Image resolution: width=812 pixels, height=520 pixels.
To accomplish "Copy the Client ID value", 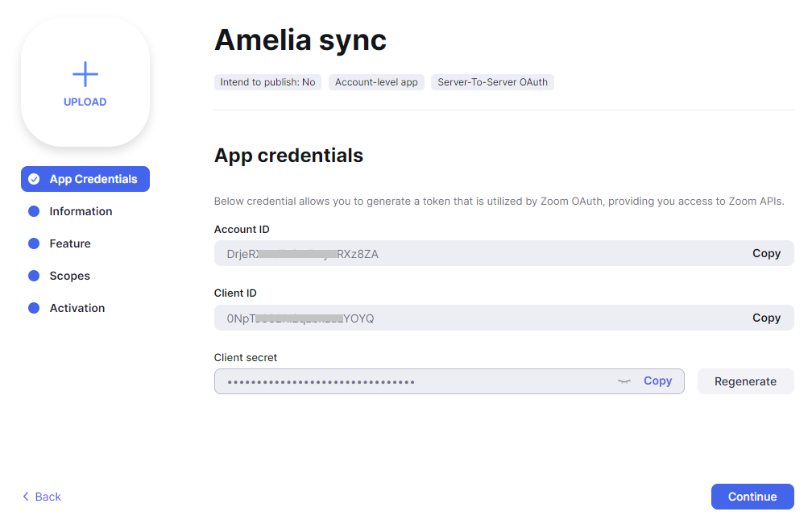I will coord(766,318).
